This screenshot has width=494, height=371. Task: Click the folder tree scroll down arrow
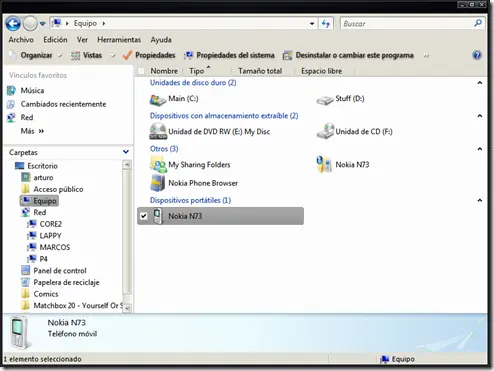click(127, 308)
